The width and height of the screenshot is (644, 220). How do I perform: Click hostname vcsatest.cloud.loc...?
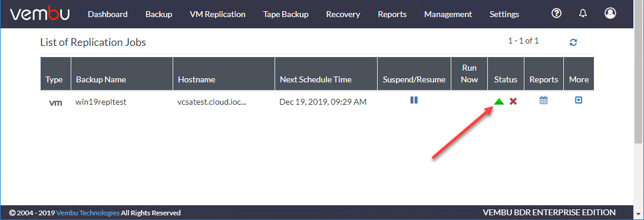(x=212, y=102)
